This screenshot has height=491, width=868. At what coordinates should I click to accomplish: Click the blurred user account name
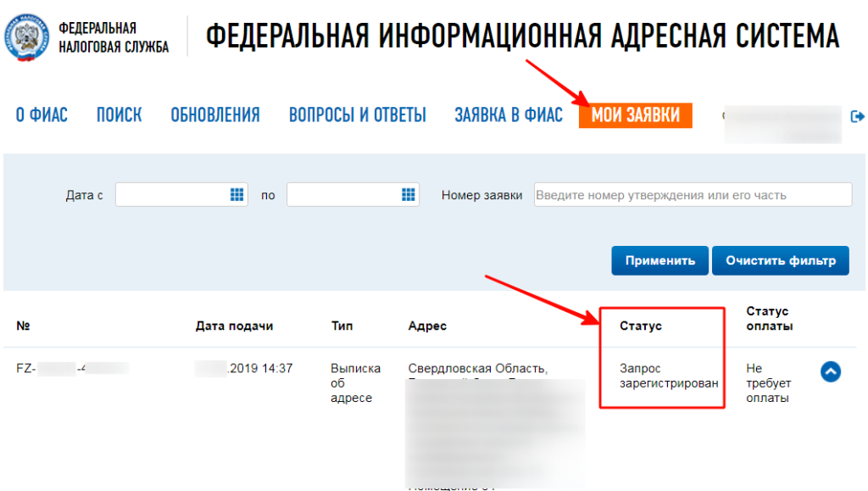tap(782, 124)
